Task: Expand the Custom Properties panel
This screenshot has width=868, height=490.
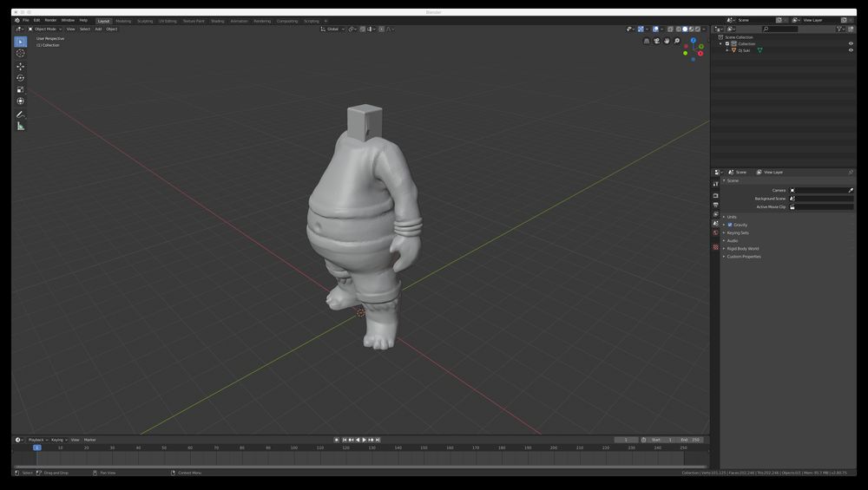Action: (744, 257)
